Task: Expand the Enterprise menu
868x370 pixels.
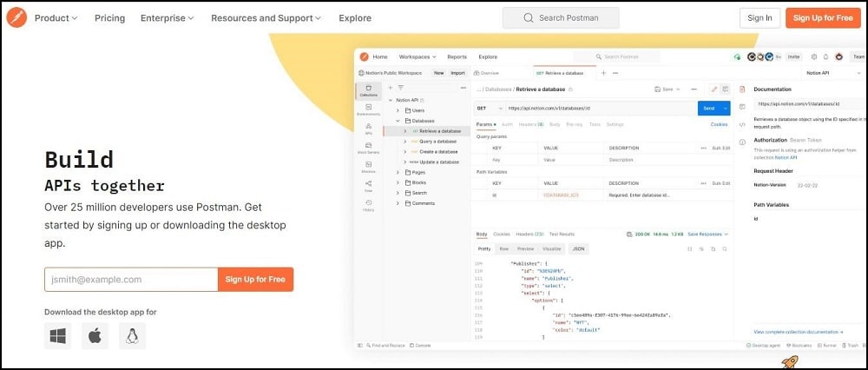Action: coord(168,18)
